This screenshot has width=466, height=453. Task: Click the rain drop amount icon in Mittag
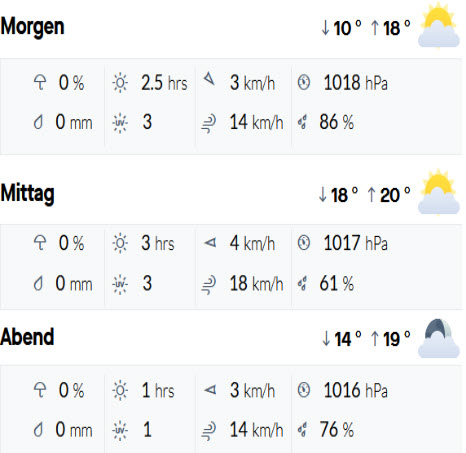point(39,284)
